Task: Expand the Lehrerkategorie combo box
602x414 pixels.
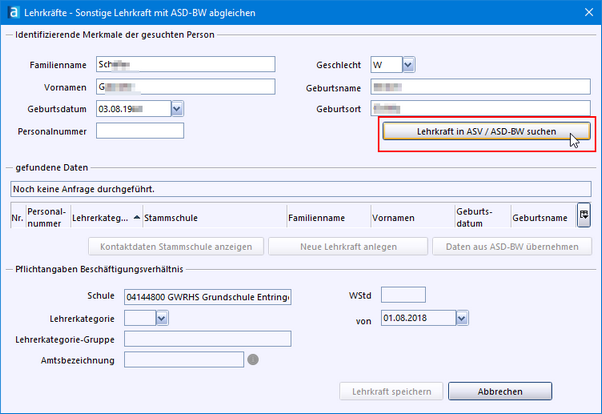Action: [162, 318]
